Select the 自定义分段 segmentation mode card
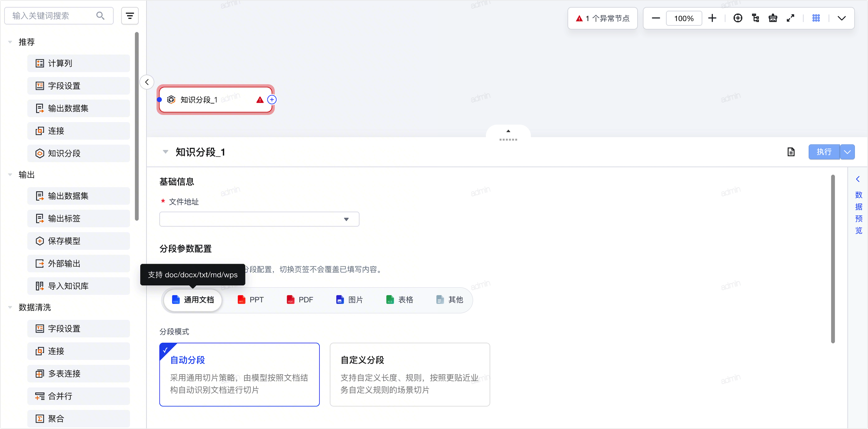The height and width of the screenshot is (429, 868). click(410, 375)
